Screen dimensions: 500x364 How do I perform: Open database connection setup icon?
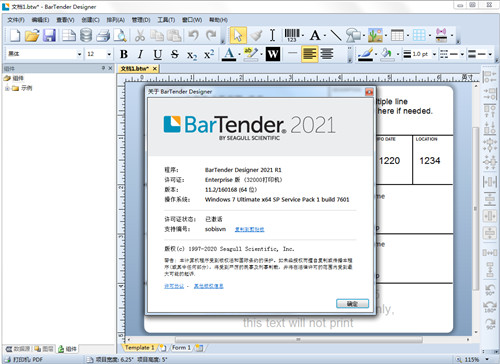(86, 35)
